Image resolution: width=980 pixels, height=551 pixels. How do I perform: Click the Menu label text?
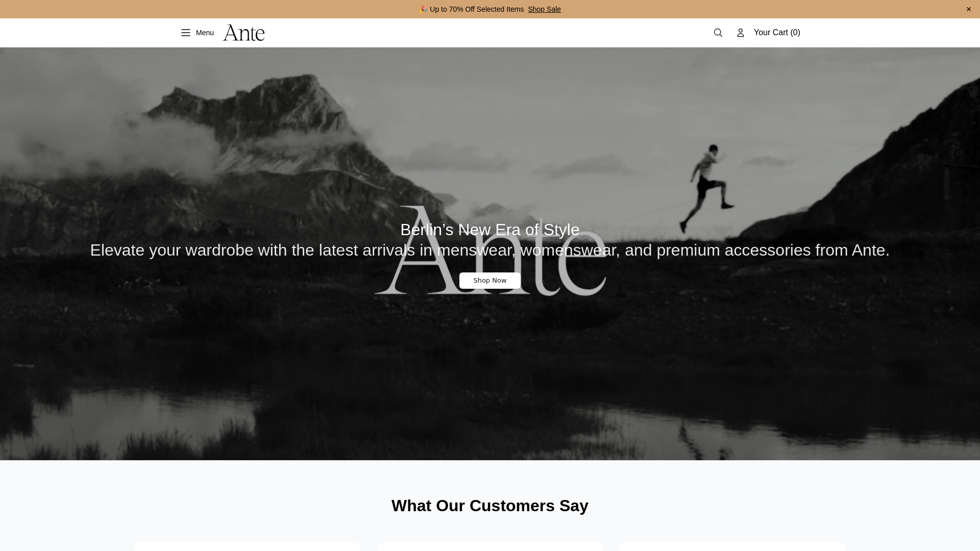pyautogui.click(x=205, y=33)
